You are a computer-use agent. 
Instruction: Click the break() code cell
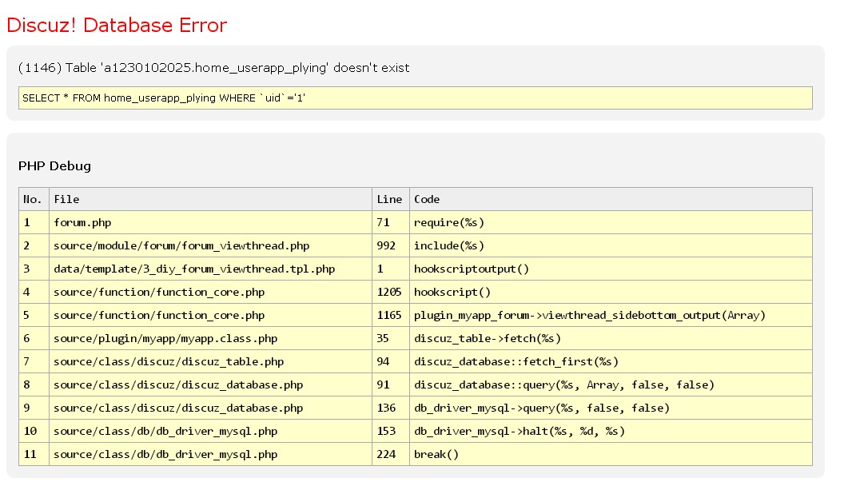click(436, 454)
